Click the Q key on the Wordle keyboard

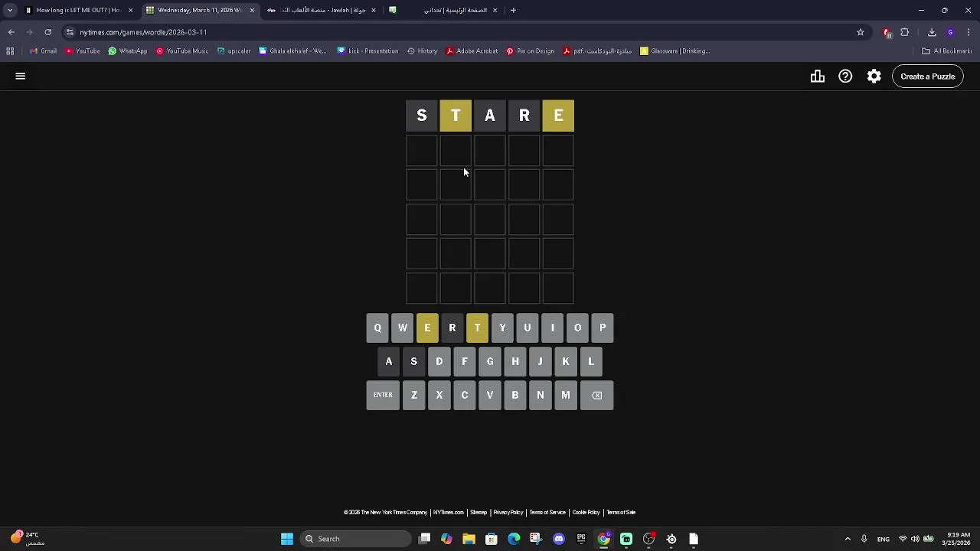click(377, 328)
